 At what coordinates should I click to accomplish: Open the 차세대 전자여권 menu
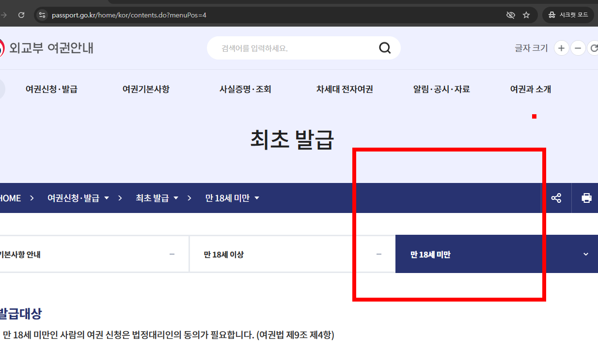344,89
